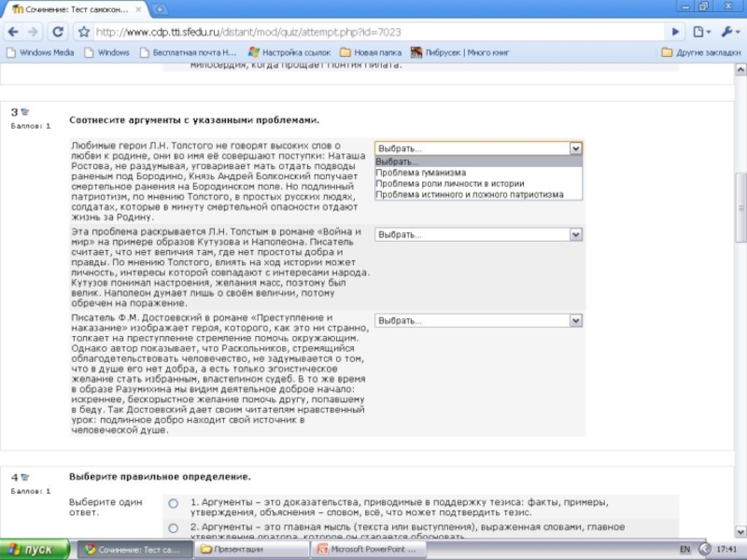Reload the quiz page
The height and width of the screenshot is (560, 747).
[59, 32]
